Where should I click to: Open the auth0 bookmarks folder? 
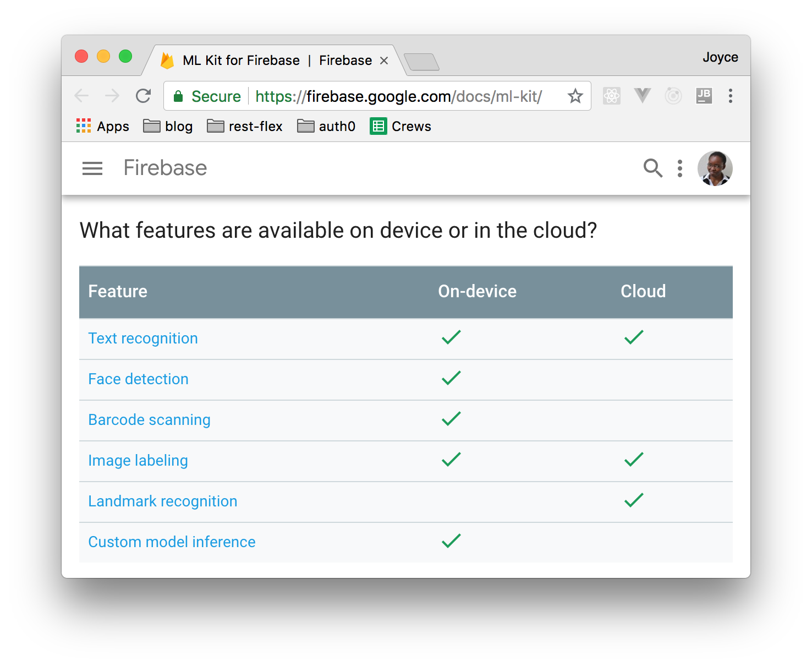coord(326,126)
